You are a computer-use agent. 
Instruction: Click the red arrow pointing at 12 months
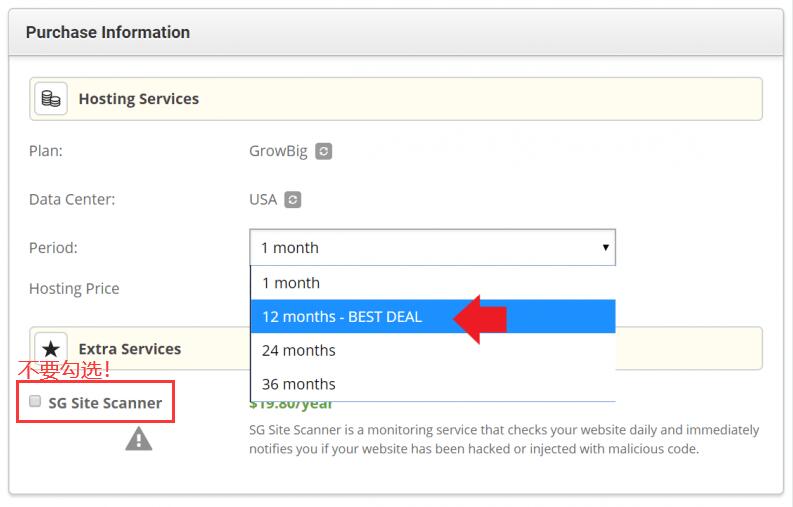[481, 318]
